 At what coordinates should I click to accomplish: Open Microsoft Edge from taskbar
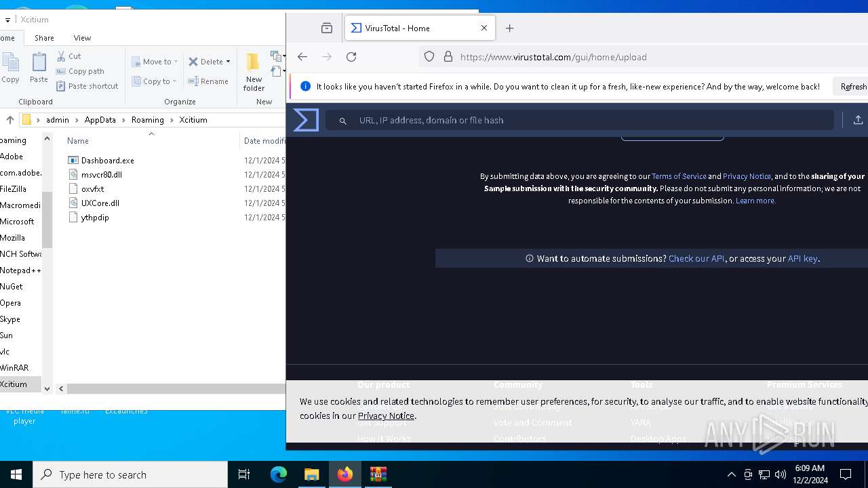click(x=279, y=474)
